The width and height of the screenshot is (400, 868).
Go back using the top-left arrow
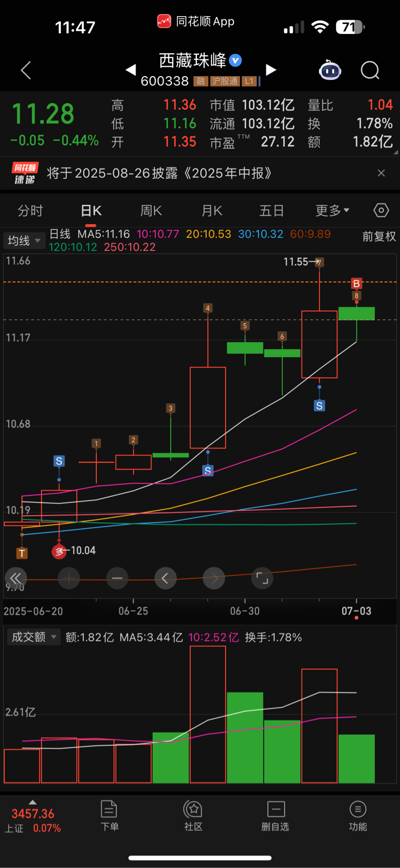26,70
